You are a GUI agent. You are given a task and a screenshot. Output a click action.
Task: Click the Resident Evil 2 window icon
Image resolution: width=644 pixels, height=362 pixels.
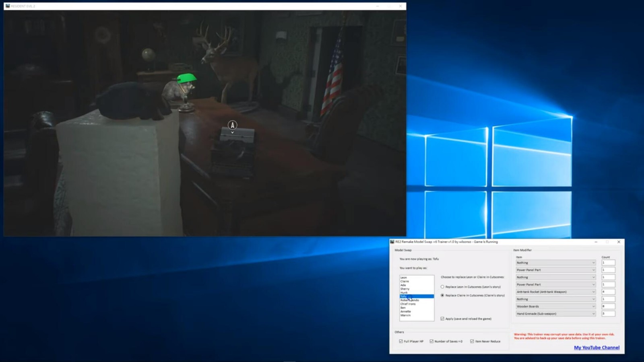[x=8, y=6]
